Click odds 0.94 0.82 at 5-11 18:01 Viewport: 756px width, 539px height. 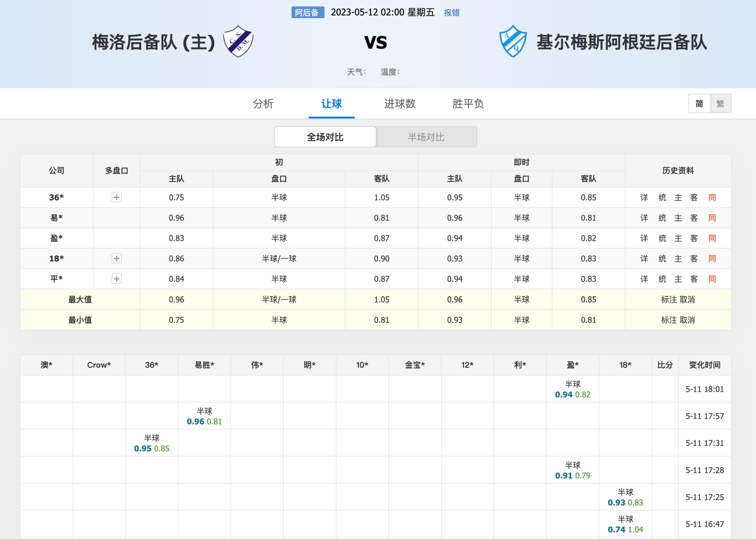point(573,395)
